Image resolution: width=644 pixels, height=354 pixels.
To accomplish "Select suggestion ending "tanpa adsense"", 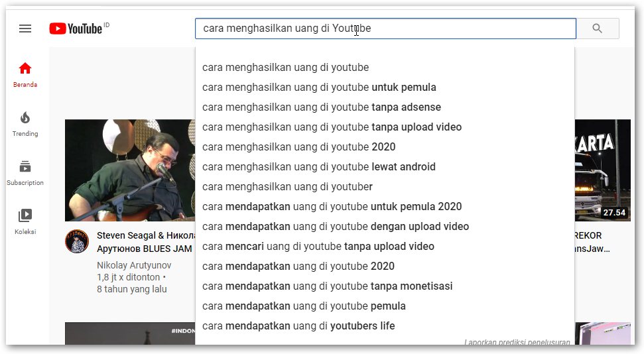I will coord(385,107).
